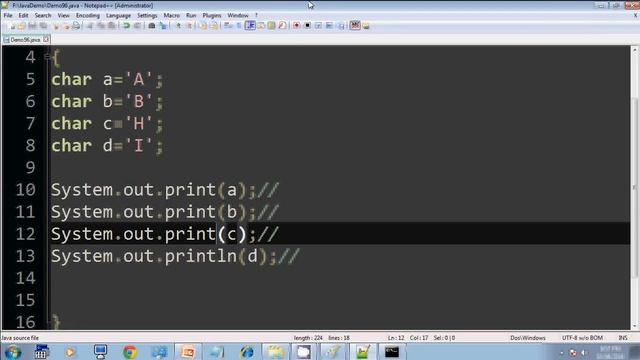
Task: Open Find with the binoculars icon
Action: pos(151,26)
